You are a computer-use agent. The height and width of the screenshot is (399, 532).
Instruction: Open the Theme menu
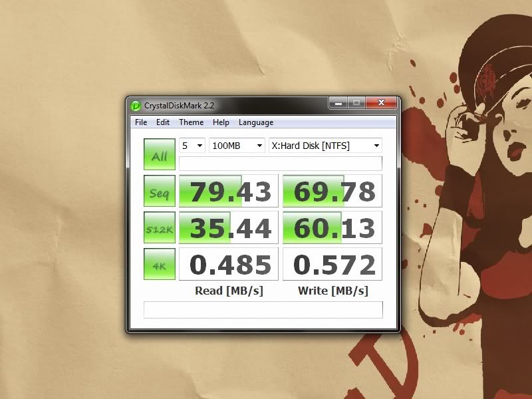pyautogui.click(x=192, y=122)
